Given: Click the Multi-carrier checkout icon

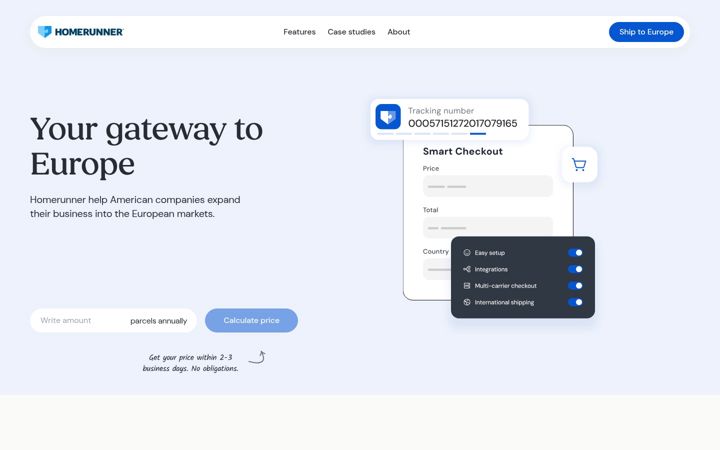Looking at the screenshot, I should (x=467, y=286).
